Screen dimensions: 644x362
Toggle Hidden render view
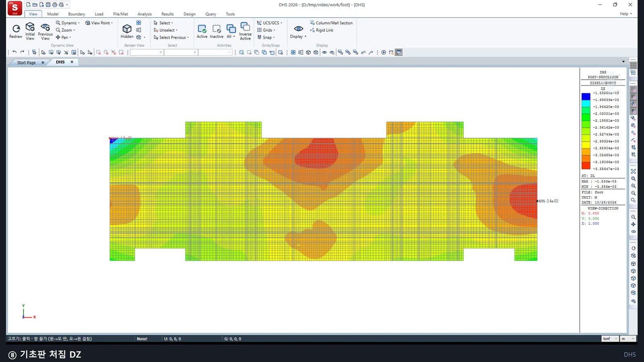click(127, 31)
